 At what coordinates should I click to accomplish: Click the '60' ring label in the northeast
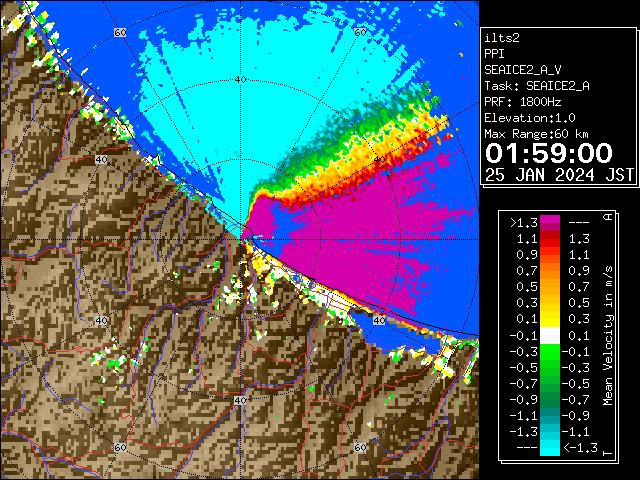tap(360, 32)
